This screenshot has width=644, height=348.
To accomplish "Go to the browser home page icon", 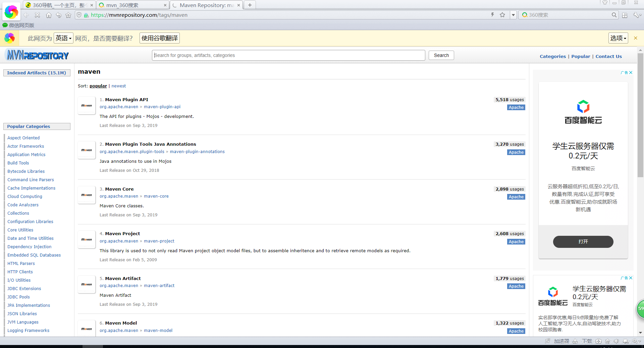I will coord(49,15).
